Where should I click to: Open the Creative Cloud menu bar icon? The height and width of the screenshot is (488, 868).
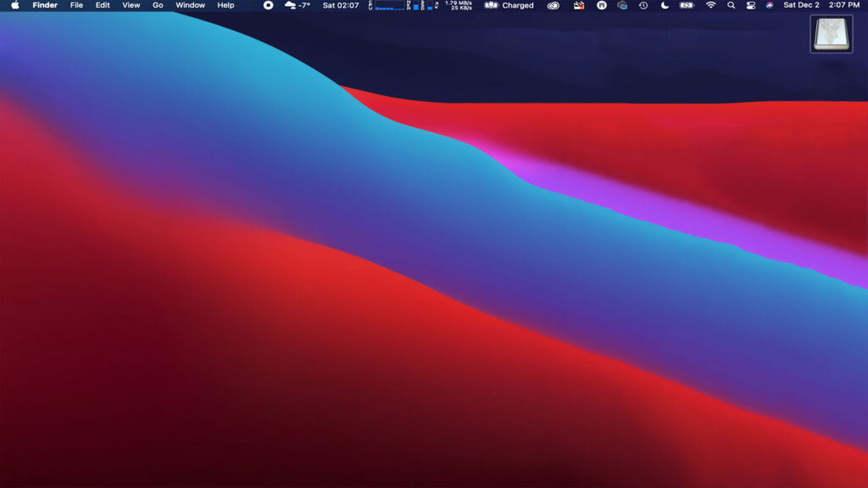pos(553,5)
